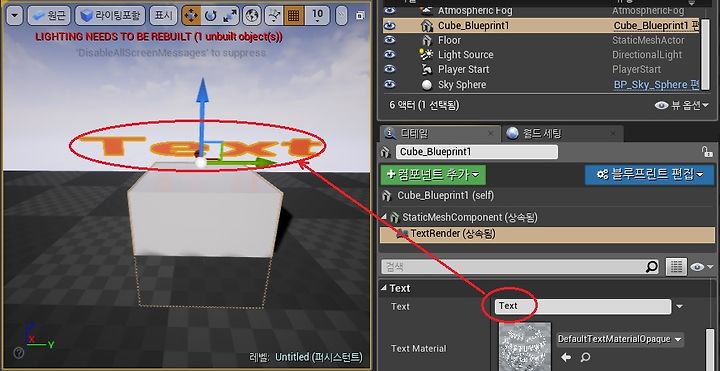Select the translate move tool
This screenshot has height=371, width=720.
click(x=191, y=16)
